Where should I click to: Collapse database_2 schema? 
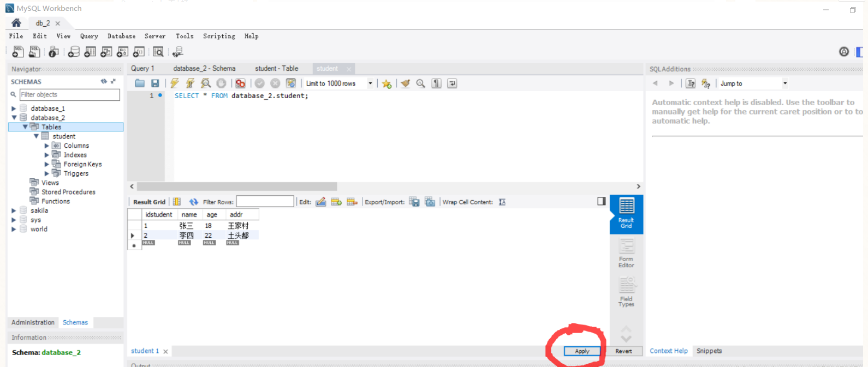pyautogui.click(x=14, y=118)
